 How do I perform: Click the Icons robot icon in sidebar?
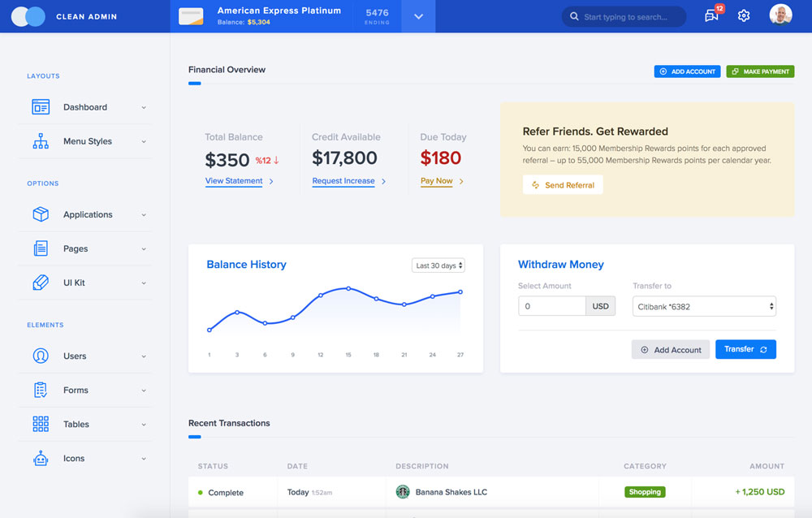41,458
